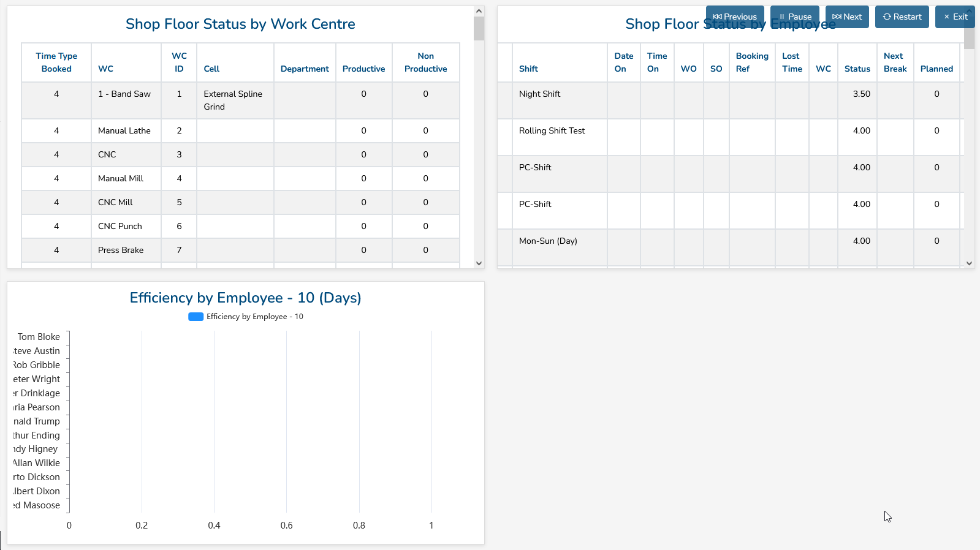Click the Next Break column header
The width and height of the screenshot is (980, 550).
coord(895,62)
